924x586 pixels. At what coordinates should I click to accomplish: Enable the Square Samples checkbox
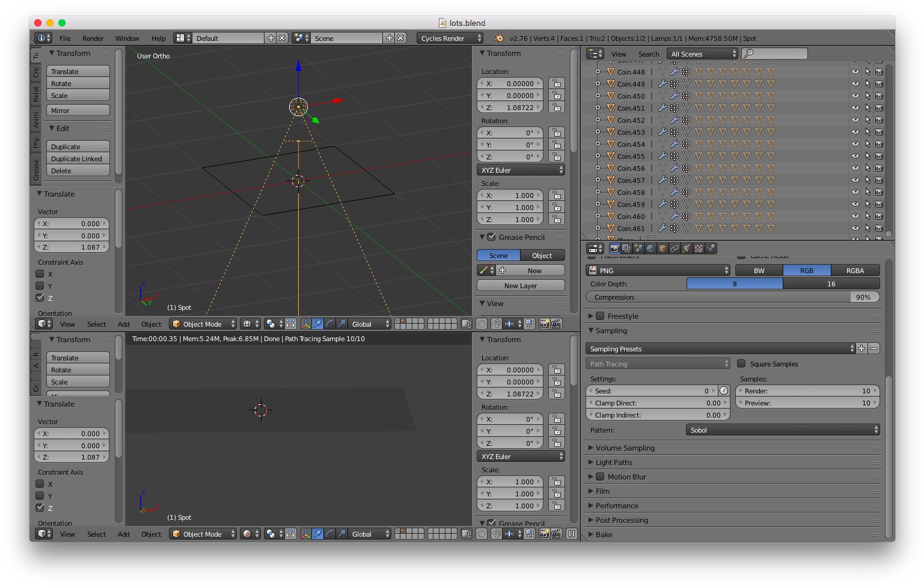741,364
